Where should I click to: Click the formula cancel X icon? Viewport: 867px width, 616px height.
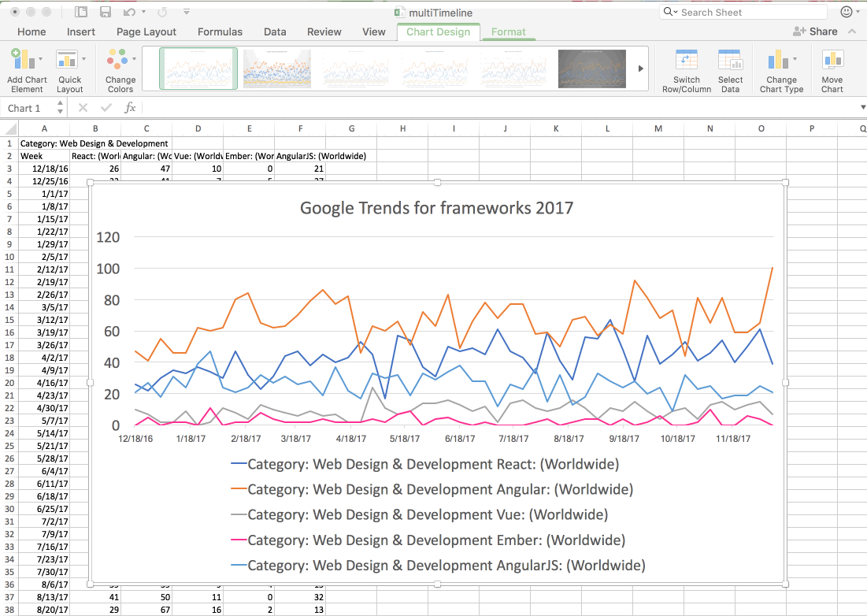click(83, 108)
